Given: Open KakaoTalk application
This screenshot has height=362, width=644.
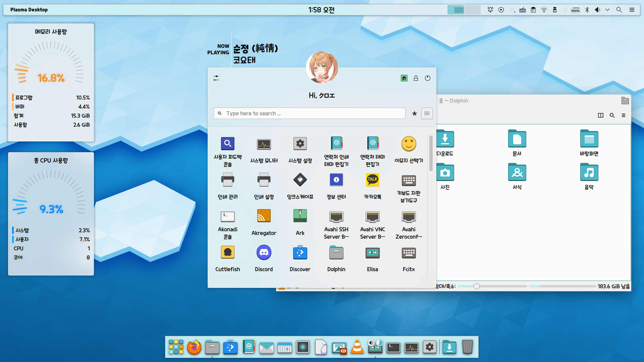Looking at the screenshot, I should (372, 180).
